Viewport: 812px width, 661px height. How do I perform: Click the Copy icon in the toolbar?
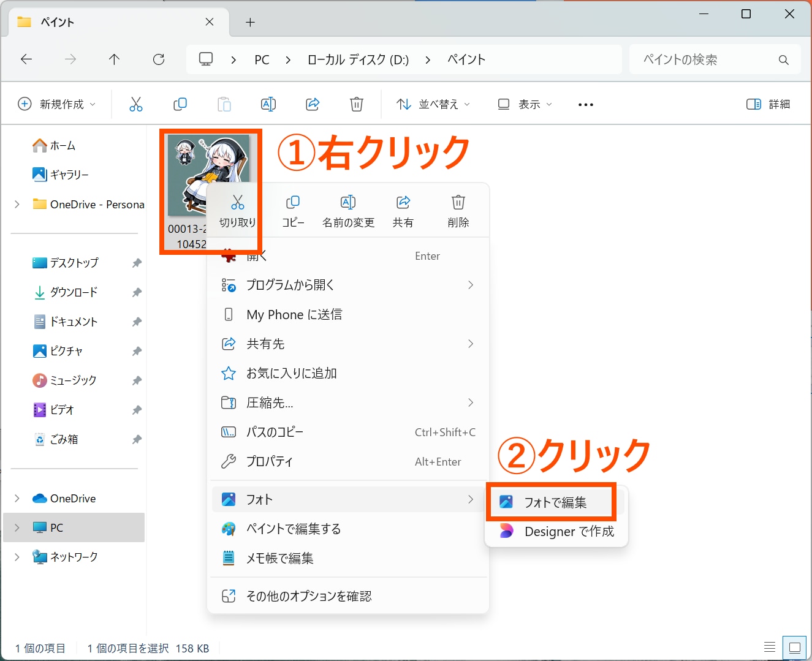tap(180, 104)
